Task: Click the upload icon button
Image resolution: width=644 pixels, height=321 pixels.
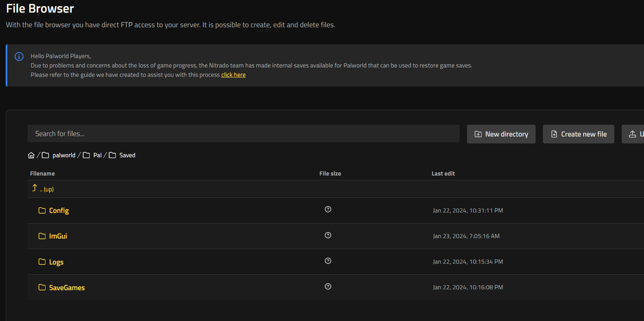Action: tap(633, 134)
